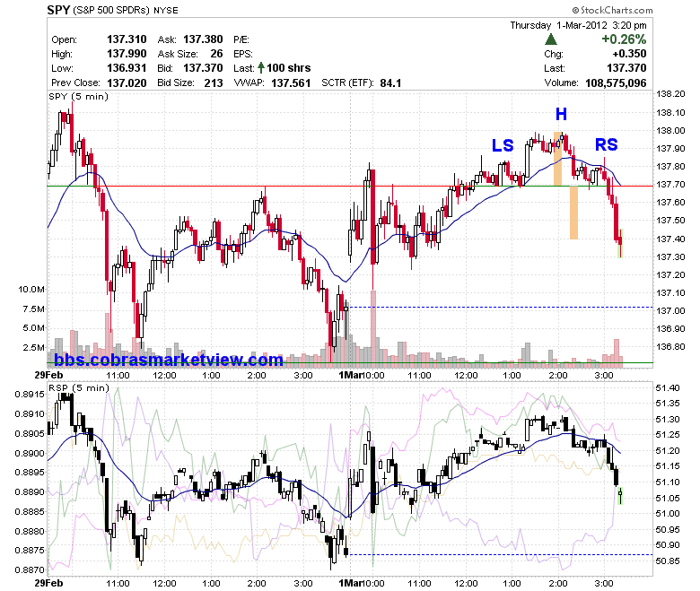Click the Bid price 137.370
The width and height of the screenshot is (700, 591).
click(203, 68)
